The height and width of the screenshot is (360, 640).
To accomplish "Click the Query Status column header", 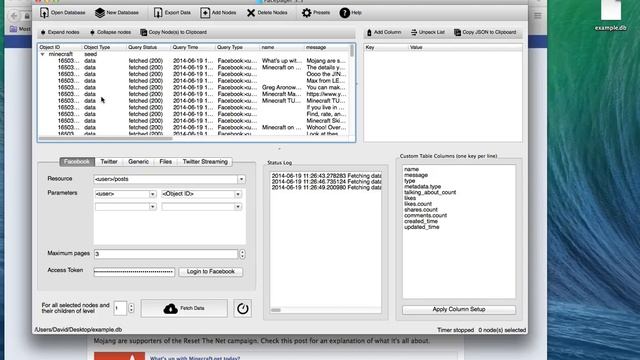I will click(149, 47).
